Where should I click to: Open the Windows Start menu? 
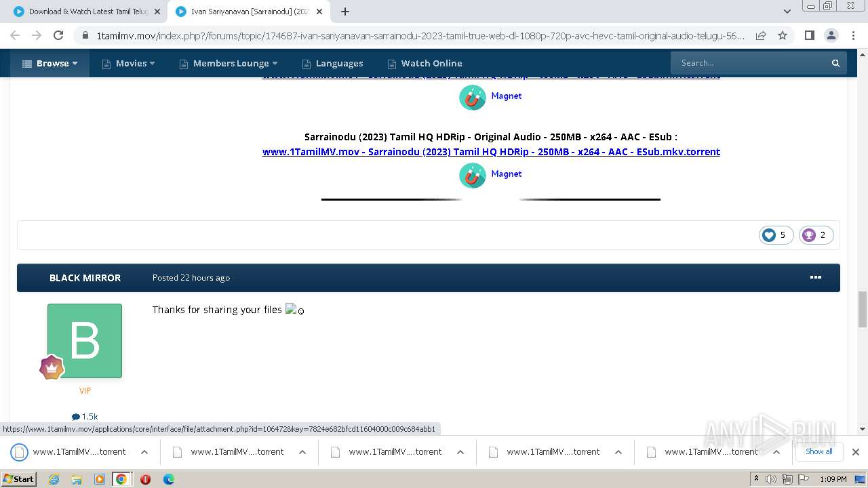(19, 479)
